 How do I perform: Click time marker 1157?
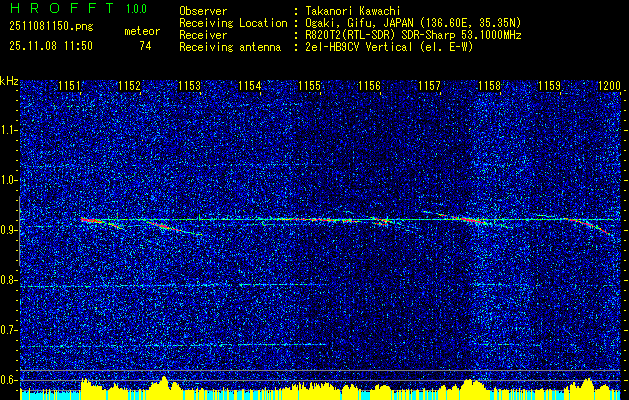(x=430, y=86)
